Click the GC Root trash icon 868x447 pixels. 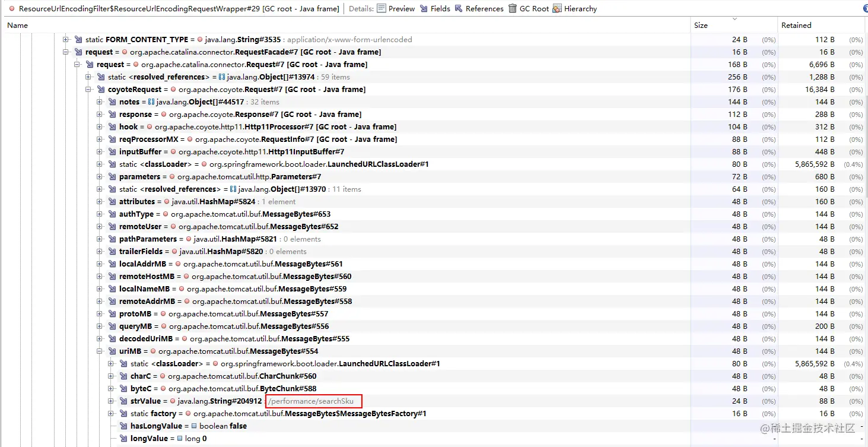tap(513, 8)
